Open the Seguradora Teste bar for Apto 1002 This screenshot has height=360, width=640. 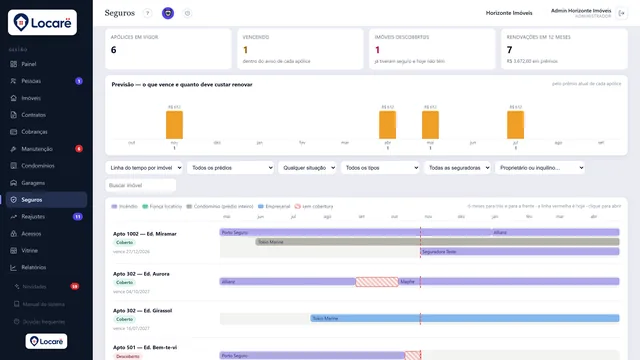(x=520, y=252)
